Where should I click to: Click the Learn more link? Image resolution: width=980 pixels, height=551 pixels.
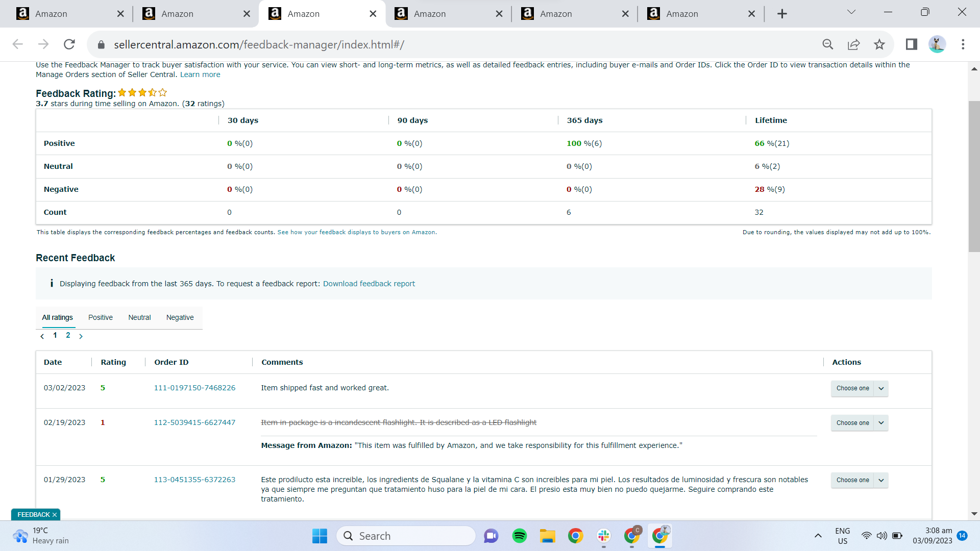pyautogui.click(x=200, y=74)
